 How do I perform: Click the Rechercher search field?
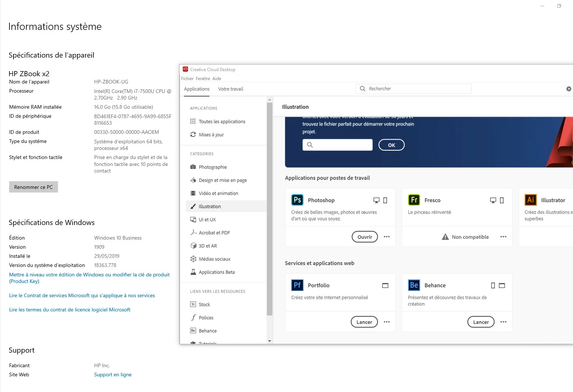[x=414, y=89]
